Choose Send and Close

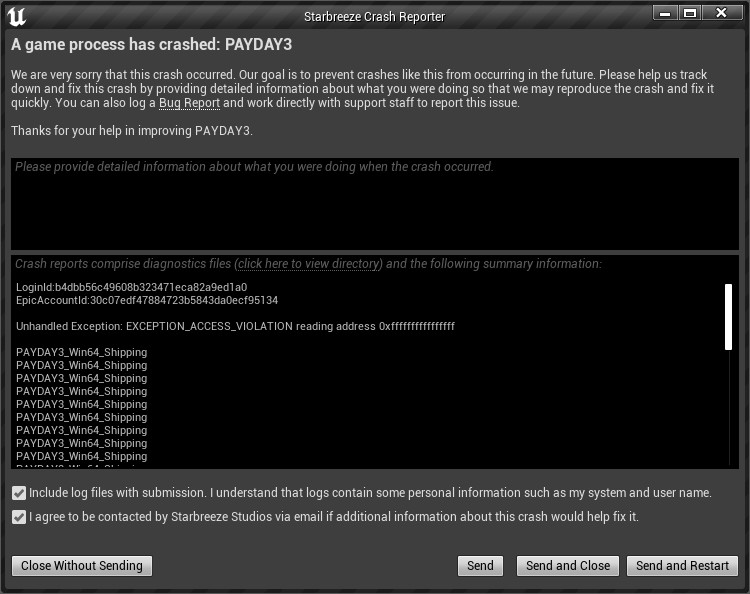pos(568,566)
